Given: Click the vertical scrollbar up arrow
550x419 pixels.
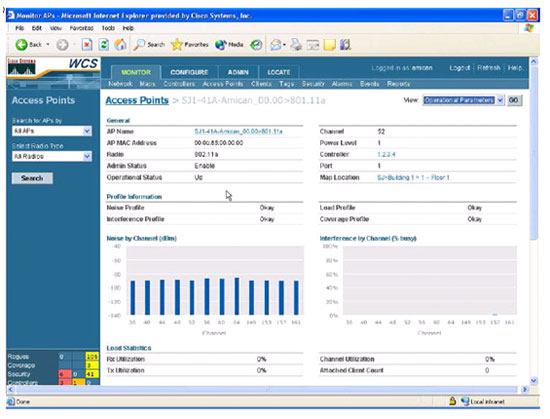Looking at the screenshot, I should (x=534, y=61).
